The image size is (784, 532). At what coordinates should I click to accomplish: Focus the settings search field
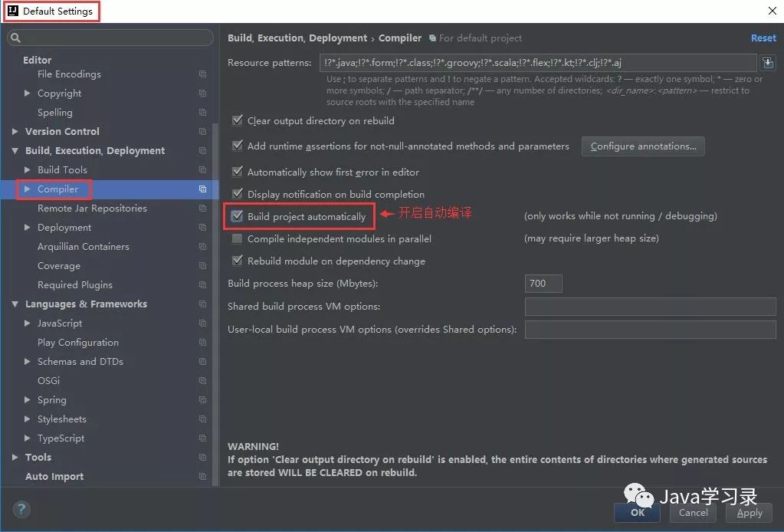point(110,38)
